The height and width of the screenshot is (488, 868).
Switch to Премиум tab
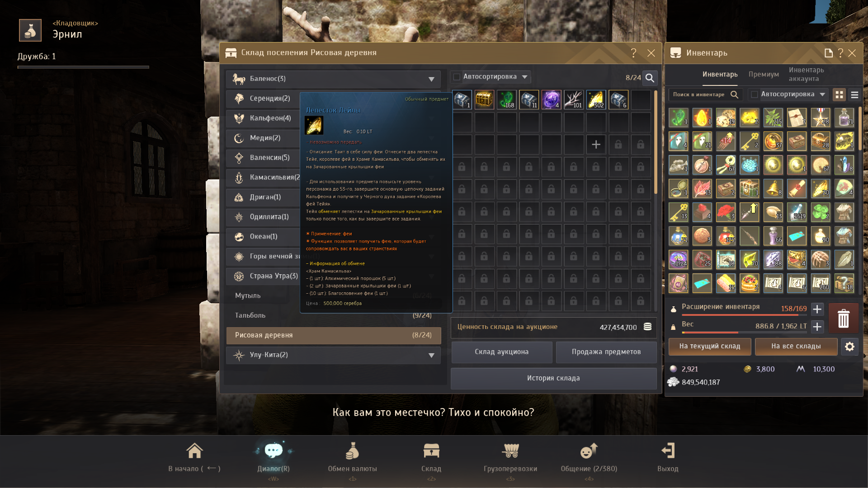(764, 75)
